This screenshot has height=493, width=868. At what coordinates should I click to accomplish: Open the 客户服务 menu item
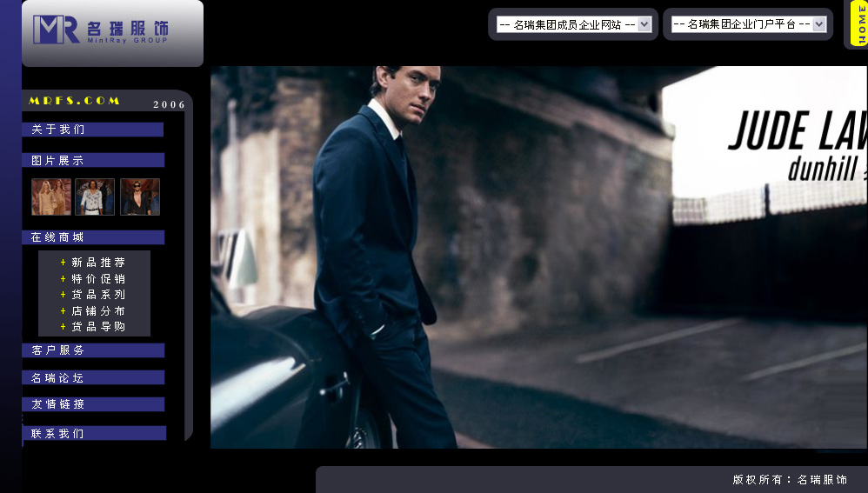pos(93,350)
